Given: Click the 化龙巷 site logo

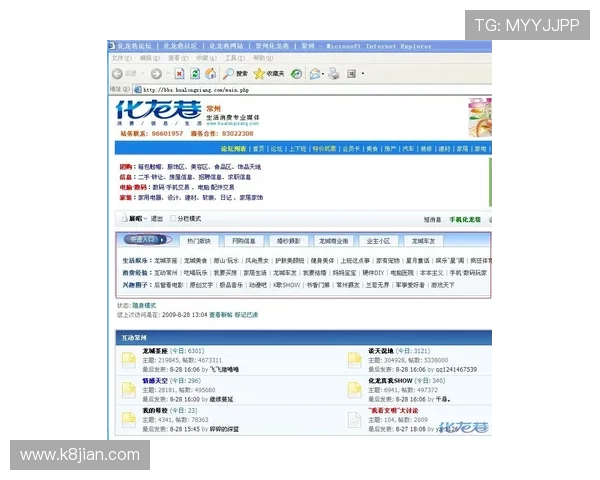Looking at the screenshot, I should (x=158, y=110).
